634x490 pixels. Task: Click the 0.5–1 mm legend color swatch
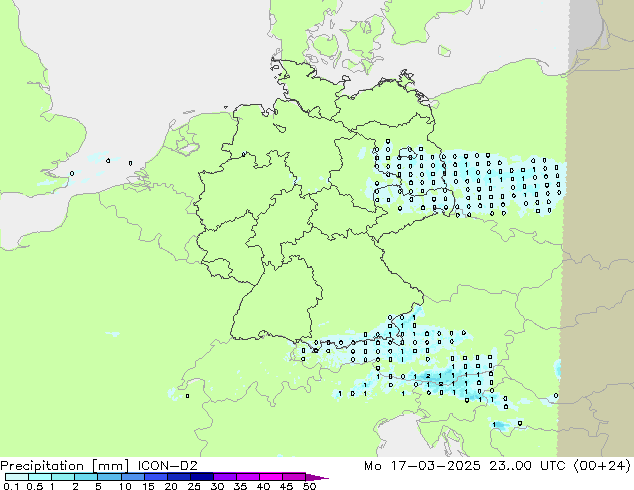click(40, 477)
